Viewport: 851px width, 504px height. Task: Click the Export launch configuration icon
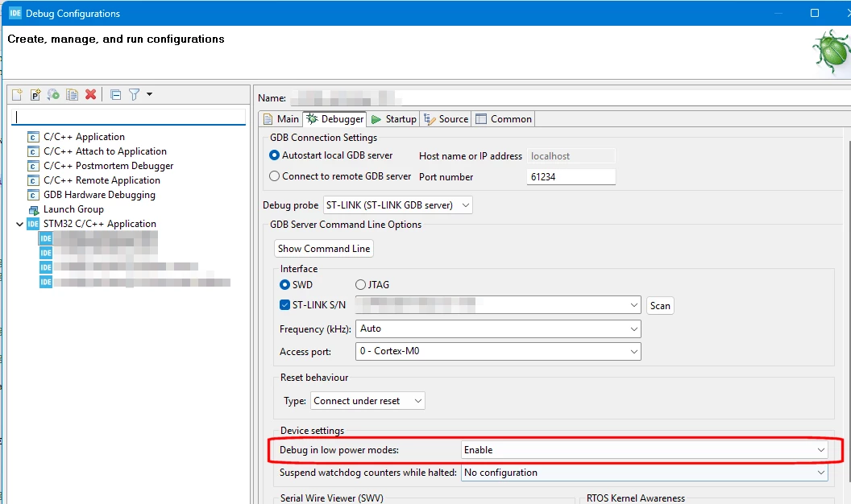tap(53, 95)
